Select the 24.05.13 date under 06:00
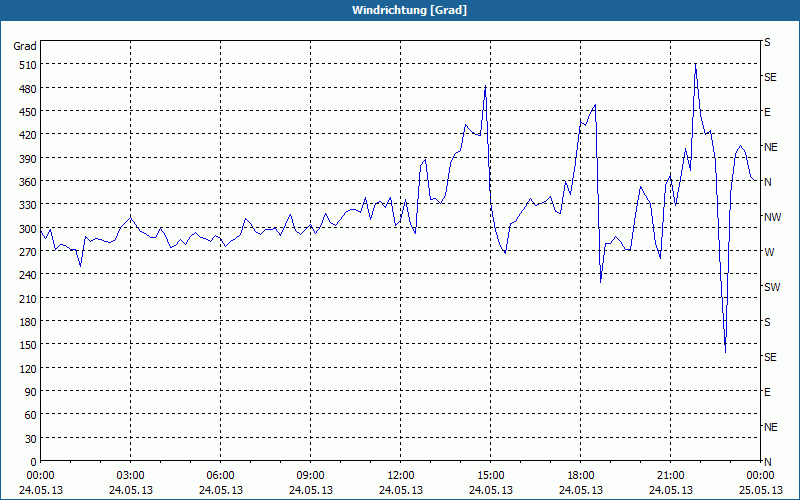800x500 pixels. 220,490
